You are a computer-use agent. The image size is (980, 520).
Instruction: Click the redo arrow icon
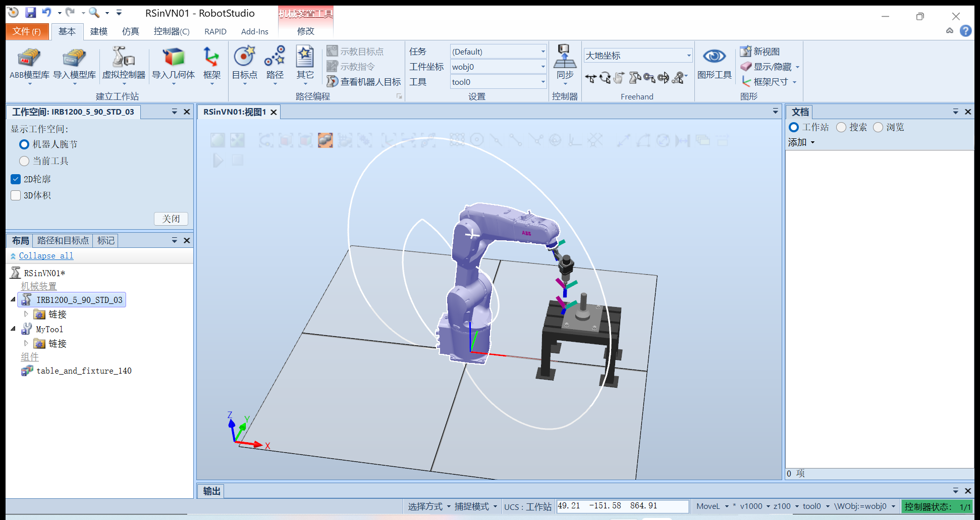(70, 12)
